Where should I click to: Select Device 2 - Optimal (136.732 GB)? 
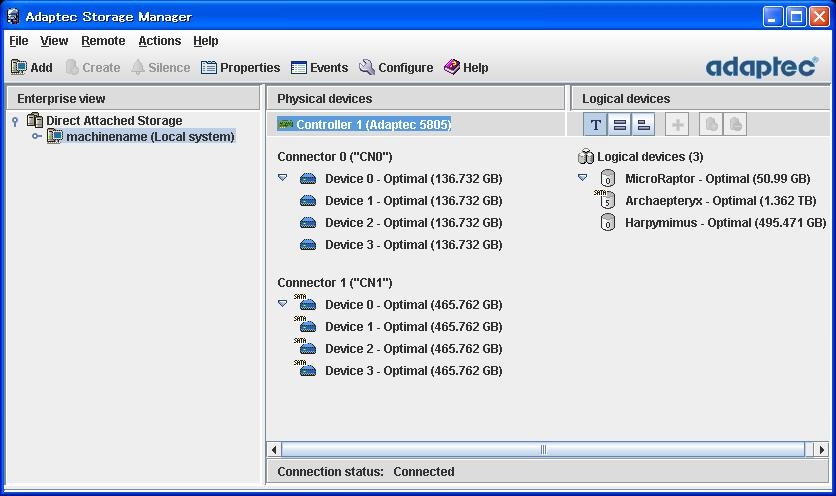414,222
